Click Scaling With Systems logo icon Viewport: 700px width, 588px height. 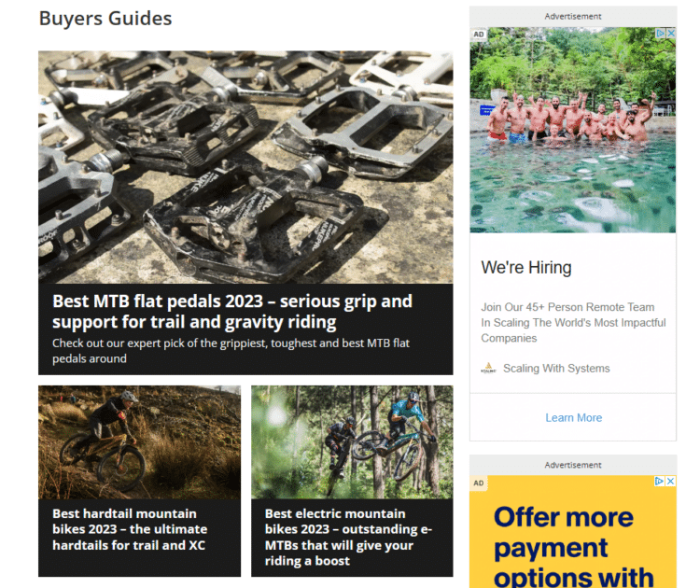coord(488,369)
